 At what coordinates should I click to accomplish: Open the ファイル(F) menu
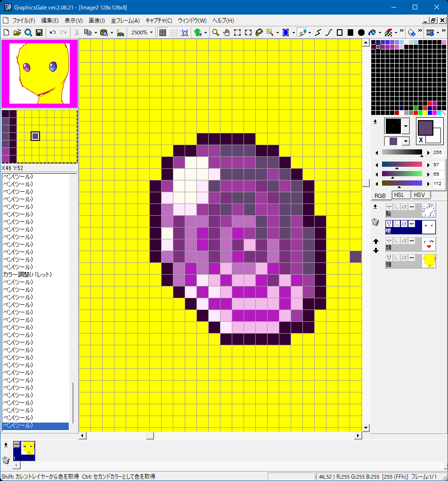24,21
